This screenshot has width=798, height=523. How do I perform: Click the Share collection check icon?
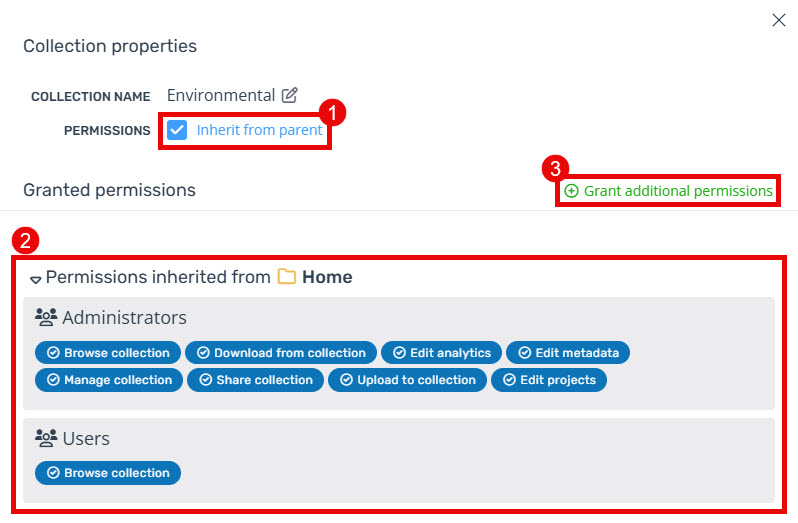coord(206,380)
